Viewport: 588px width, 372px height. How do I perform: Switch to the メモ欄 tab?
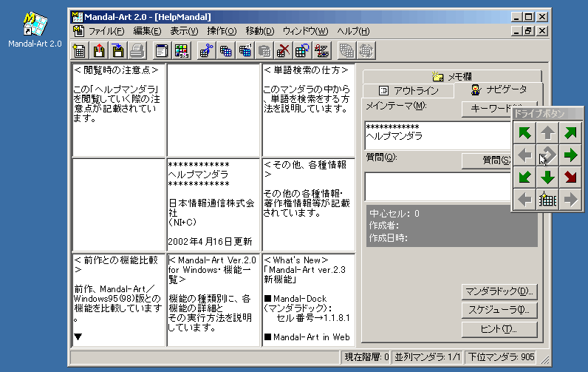click(452, 77)
